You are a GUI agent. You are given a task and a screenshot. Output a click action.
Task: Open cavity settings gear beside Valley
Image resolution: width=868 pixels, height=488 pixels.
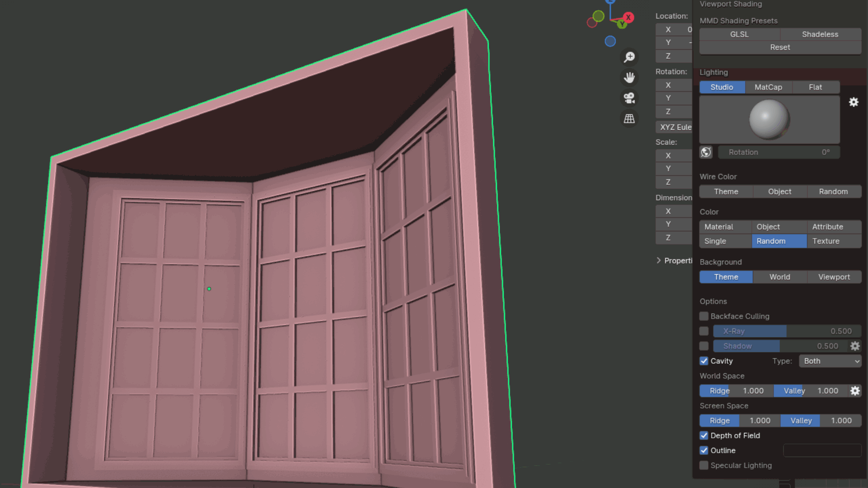tap(855, 391)
